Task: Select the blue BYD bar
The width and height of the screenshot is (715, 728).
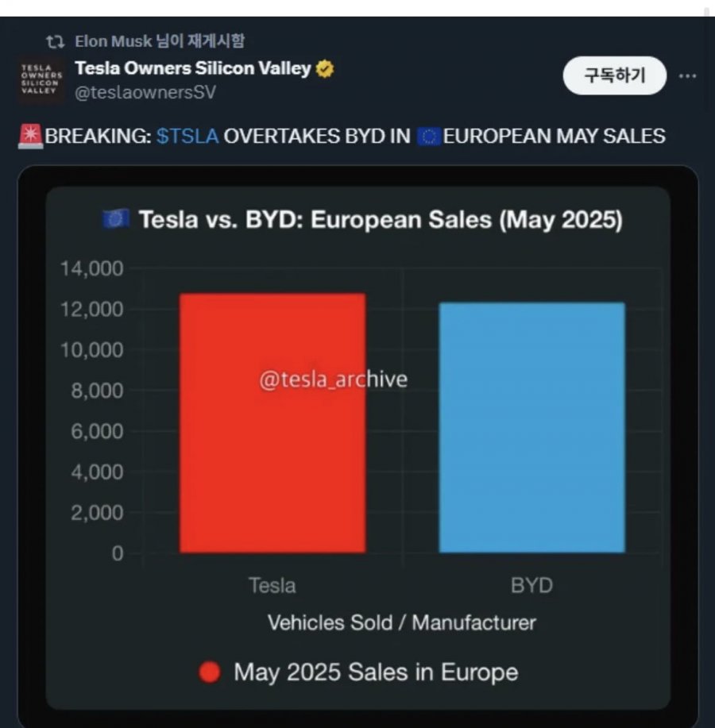Action: (x=532, y=428)
